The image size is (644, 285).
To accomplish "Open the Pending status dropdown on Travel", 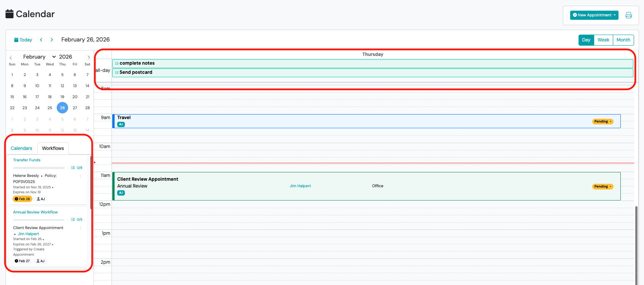I will click(x=603, y=122).
